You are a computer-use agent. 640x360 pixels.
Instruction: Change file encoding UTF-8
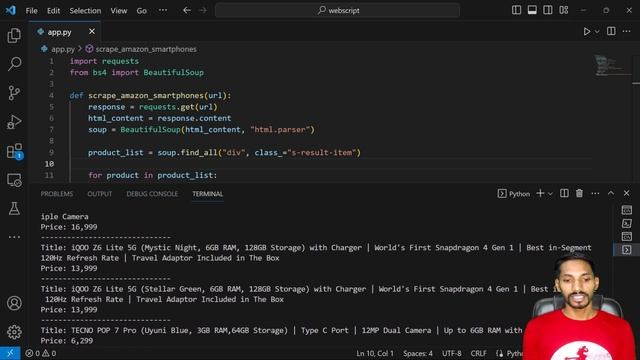pyautogui.click(x=451, y=353)
